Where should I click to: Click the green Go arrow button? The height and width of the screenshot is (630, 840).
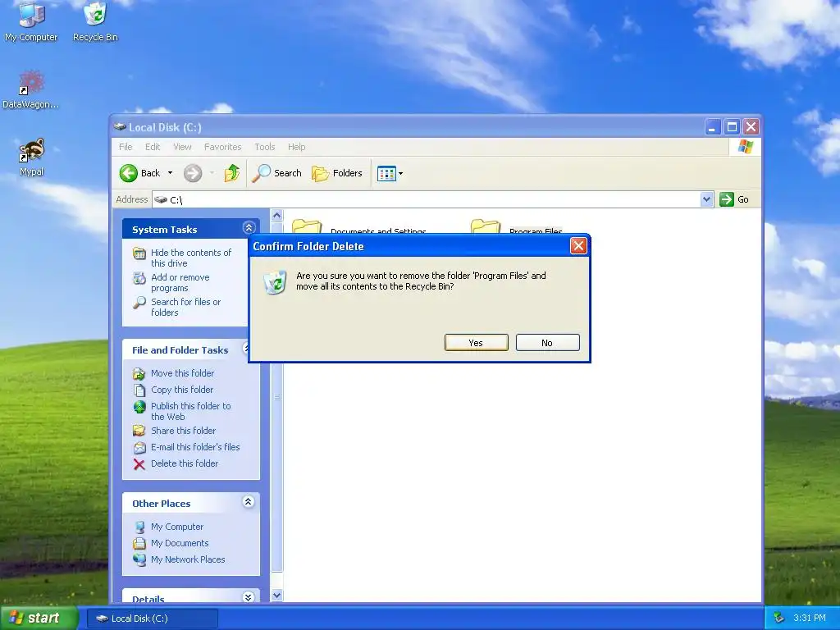tap(727, 199)
